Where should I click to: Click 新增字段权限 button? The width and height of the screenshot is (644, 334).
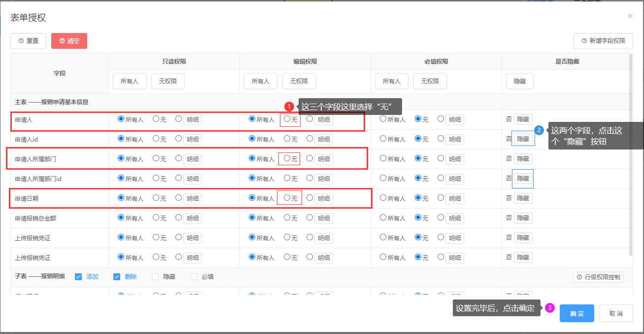click(603, 41)
